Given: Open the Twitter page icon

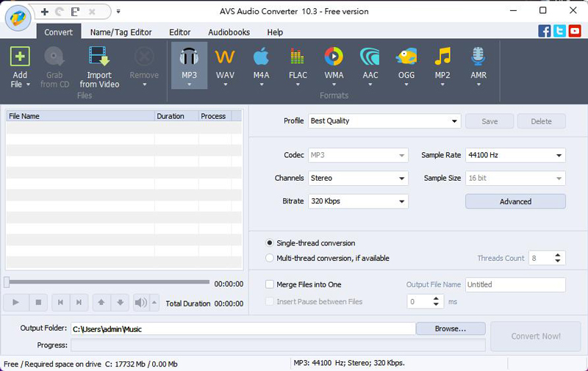Looking at the screenshot, I should pos(559,31).
